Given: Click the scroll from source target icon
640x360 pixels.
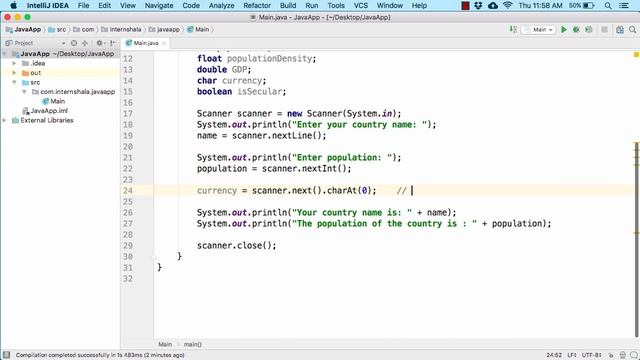Looking at the screenshot, I should pyautogui.click(x=74, y=43).
